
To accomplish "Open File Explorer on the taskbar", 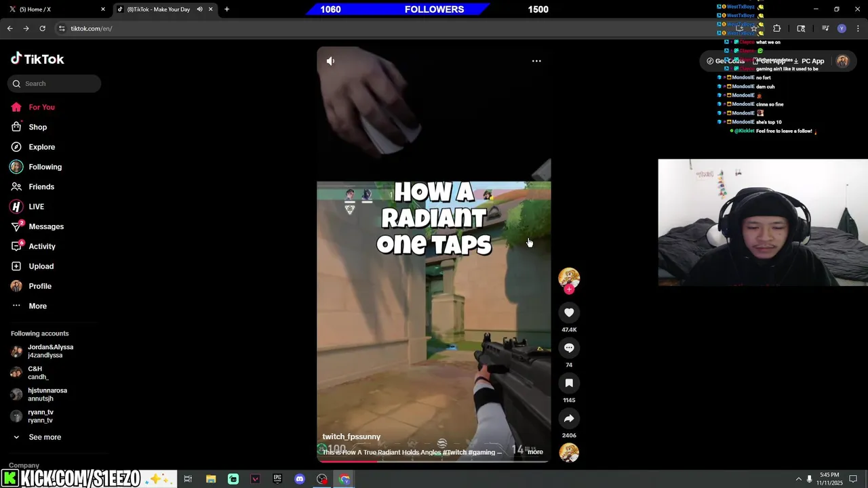I will click(211, 479).
